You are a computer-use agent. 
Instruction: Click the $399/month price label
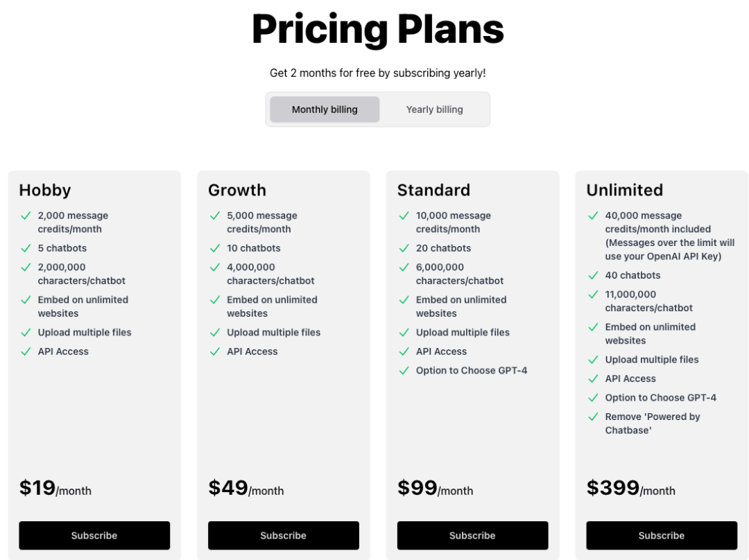pyautogui.click(x=630, y=489)
